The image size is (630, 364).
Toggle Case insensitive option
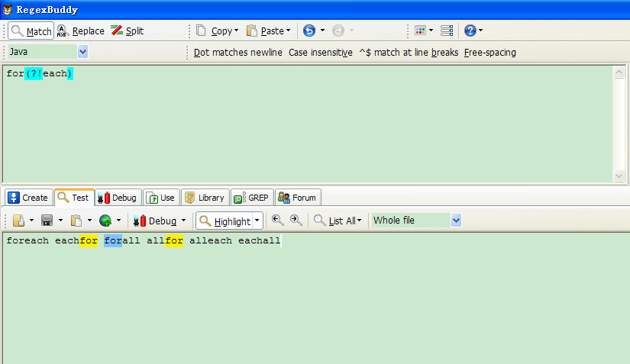click(x=320, y=53)
